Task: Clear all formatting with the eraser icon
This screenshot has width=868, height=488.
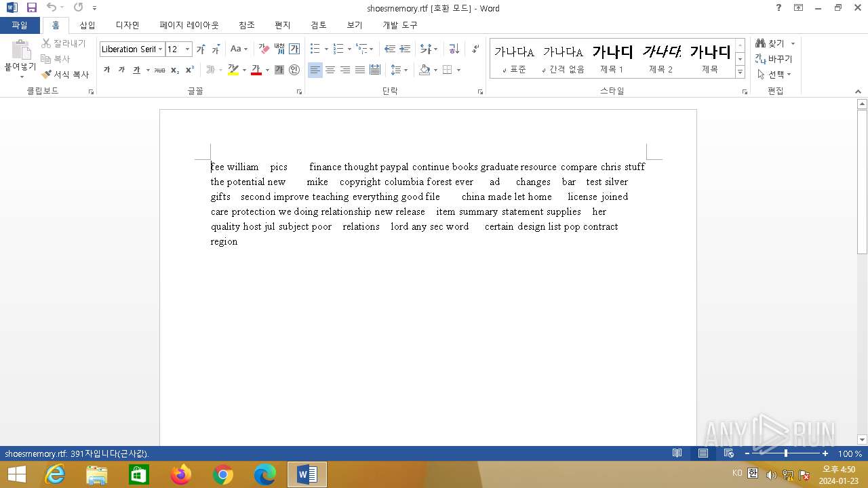Action: click(264, 49)
